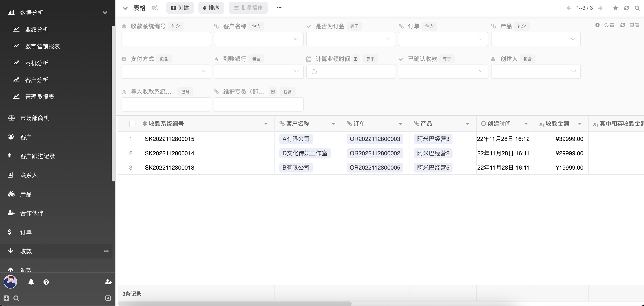Open the 创建人 filter dropdown
The image size is (644, 306).
click(536, 72)
